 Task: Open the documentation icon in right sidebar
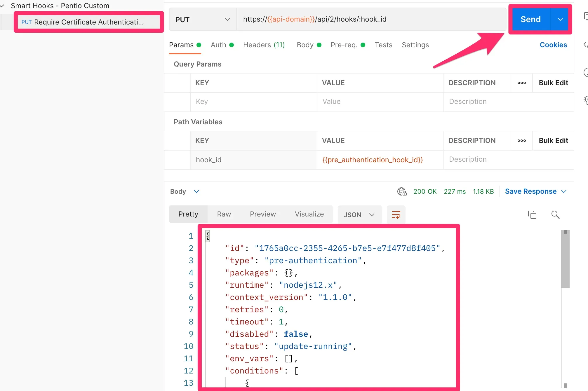tap(585, 16)
